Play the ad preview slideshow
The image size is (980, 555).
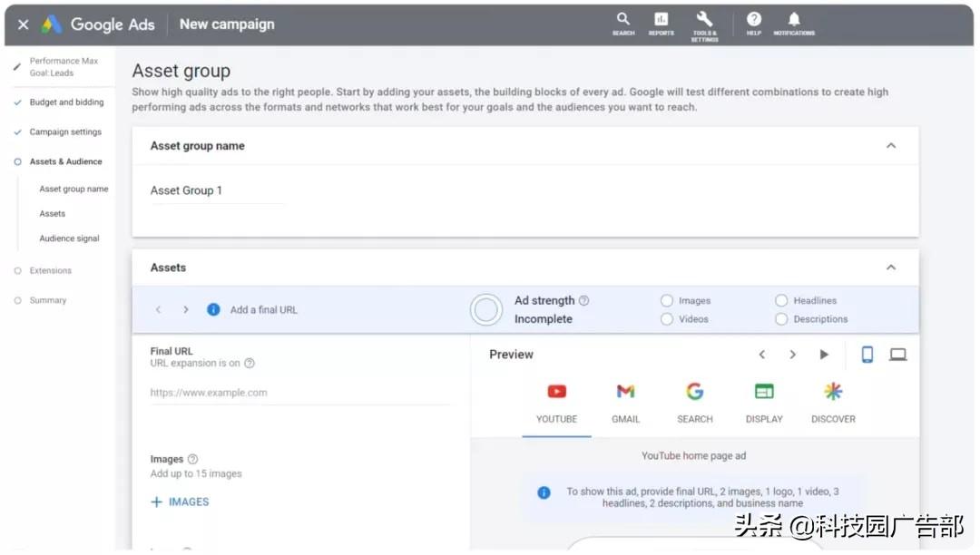(x=824, y=355)
